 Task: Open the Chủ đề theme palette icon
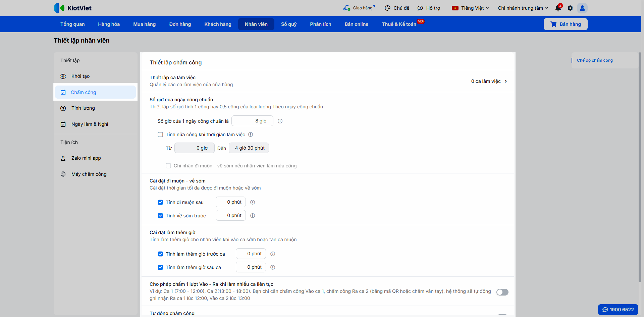tap(387, 8)
